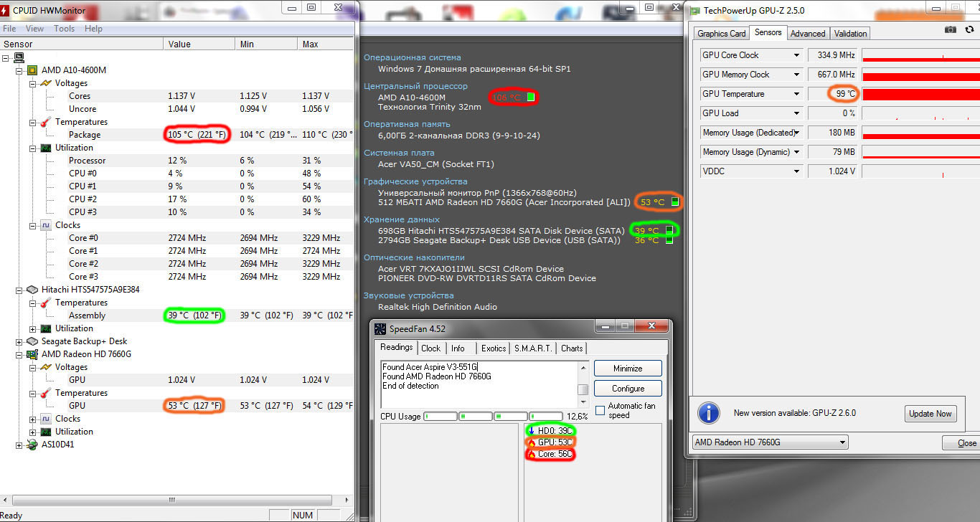This screenshot has width=980, height=522.
Task: Click the Max column header in HWMonitor
Action: [x=326, y=44]
